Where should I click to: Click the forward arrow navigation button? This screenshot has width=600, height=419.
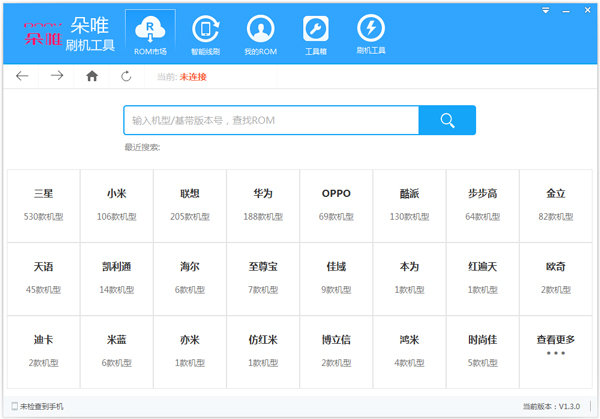click(x=57, y=76)
